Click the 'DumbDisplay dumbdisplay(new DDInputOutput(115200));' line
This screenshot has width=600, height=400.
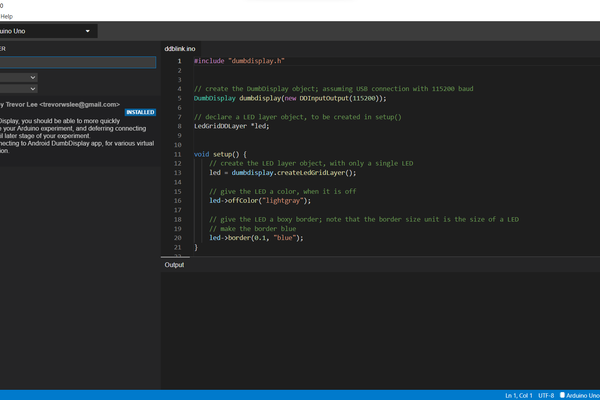pos(290,98)
